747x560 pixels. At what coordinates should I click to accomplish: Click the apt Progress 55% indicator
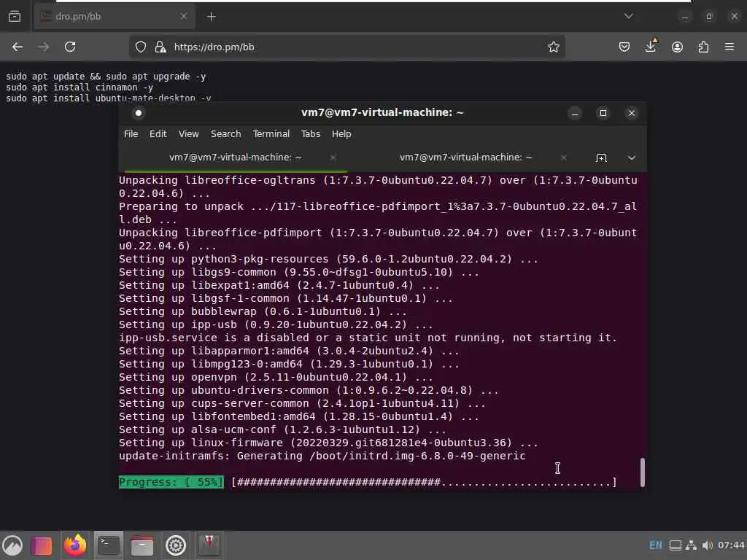[171, 482]
